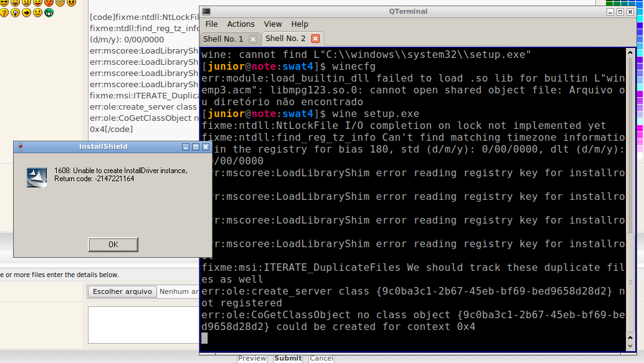Viewport: 644px width, 363px height.
Task: Click the terminal scrollbar bottom down arrow
Action: click(x=630, y=346)
